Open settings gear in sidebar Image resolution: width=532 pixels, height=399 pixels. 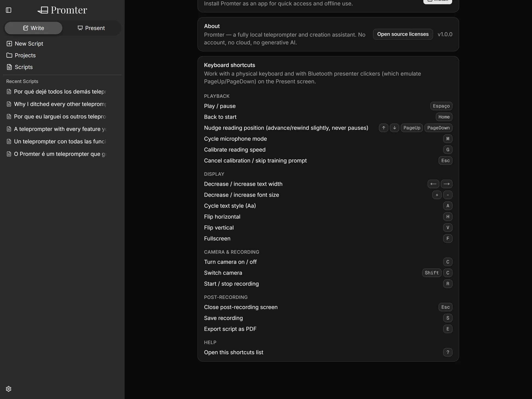pyautogui.click(x=9, y=389)
